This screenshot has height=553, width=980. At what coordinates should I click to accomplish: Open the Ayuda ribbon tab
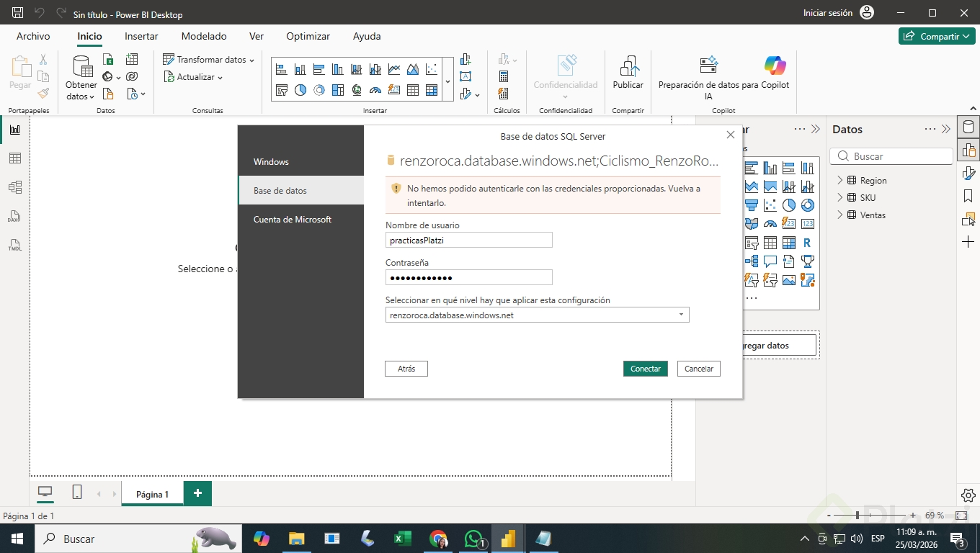367,36
